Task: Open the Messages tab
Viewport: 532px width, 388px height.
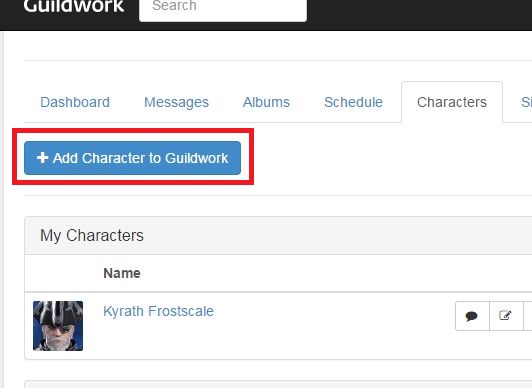Action: click(x=176, y=102)
